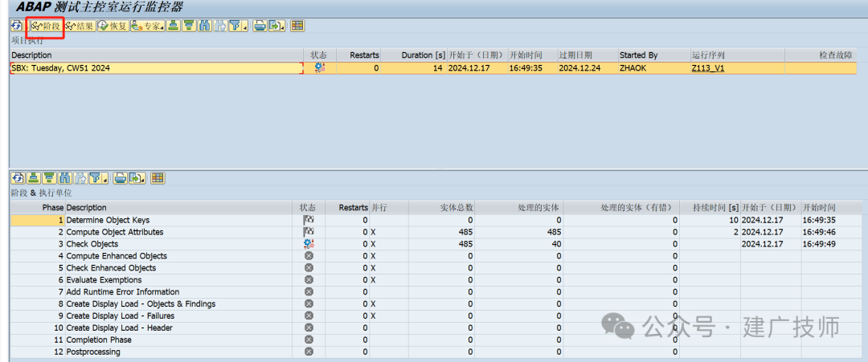Click the binoculars Find icon in lower toolbar

[65, 178]
